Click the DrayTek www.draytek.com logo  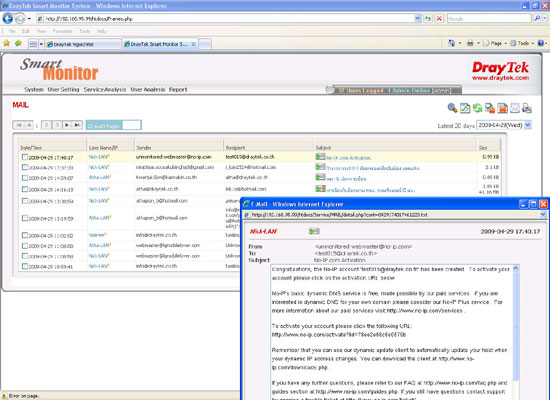click(500, 71)
